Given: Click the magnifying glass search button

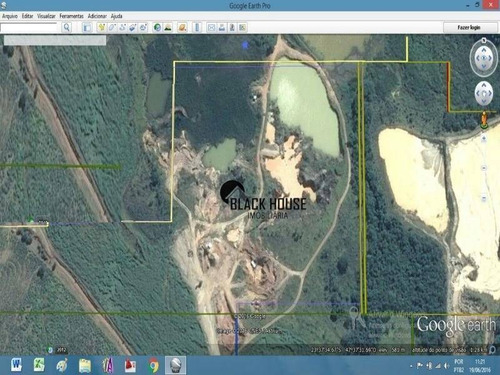Looking at the screenshot, I should [x=67, y=27].
